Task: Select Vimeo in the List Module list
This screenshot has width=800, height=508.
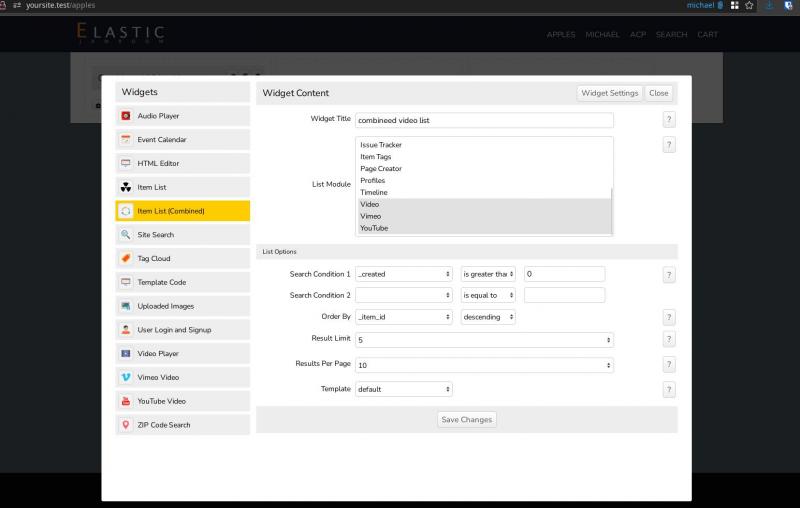Action: [x=371, y=216]
